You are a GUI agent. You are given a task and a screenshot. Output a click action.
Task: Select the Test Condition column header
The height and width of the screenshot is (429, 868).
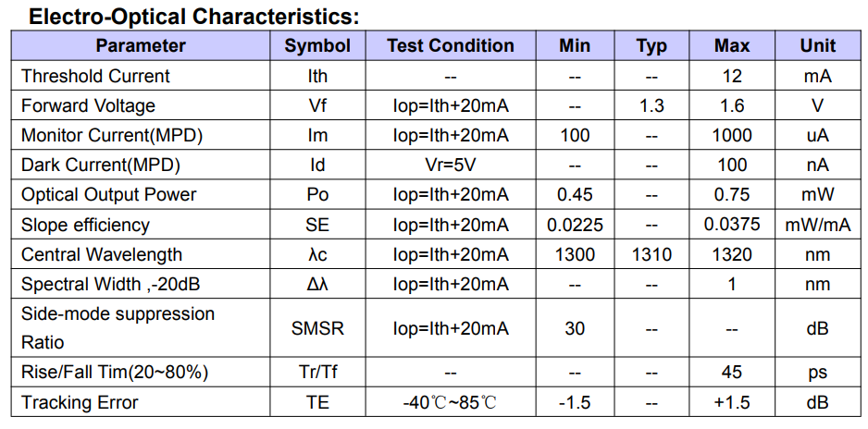[451, 46]
